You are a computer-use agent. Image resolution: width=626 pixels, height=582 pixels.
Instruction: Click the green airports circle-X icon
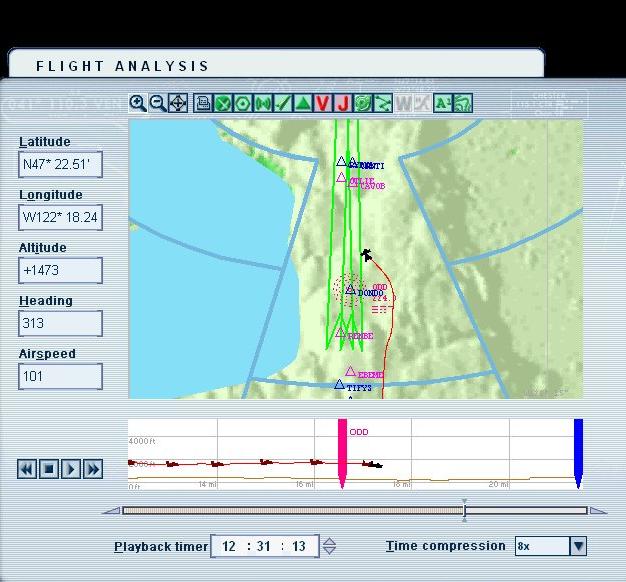pos(223,103)
